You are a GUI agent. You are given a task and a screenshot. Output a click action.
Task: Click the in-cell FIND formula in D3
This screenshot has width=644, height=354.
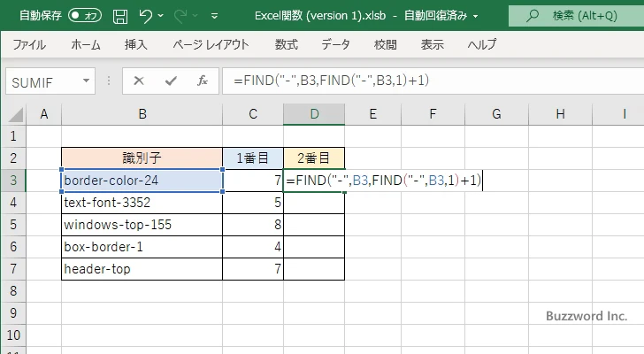384,181
